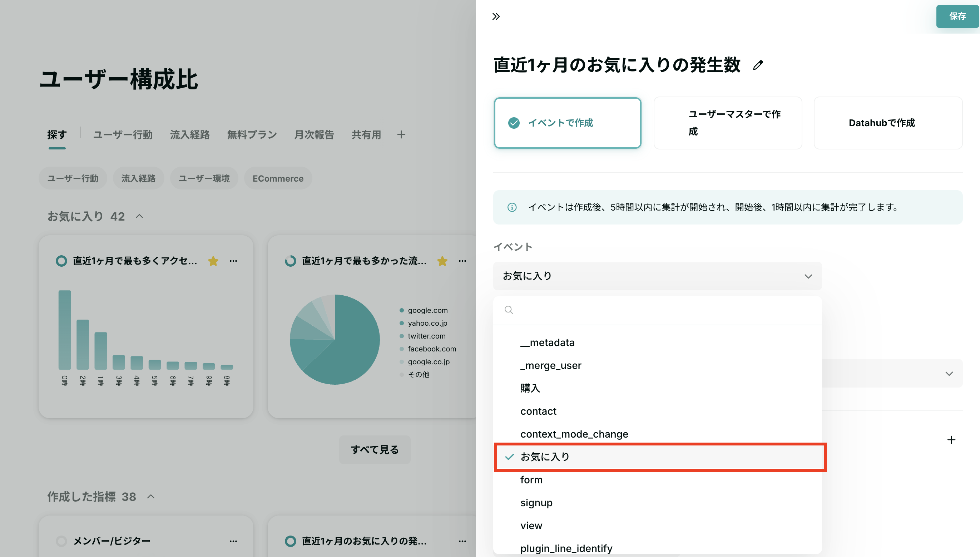Click the pie chart thumbnail
The image size is (980, 557).
[x=335, y=339]
